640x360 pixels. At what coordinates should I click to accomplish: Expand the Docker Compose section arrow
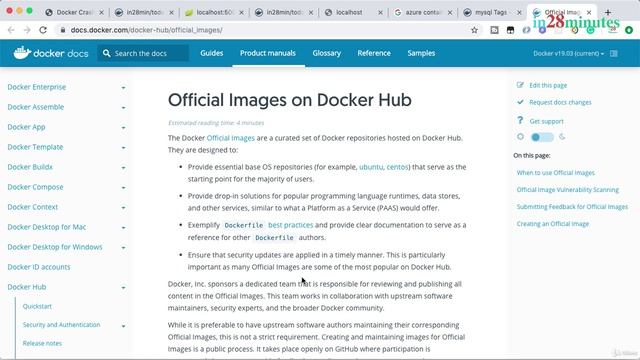pyautogui.click(x=123, y=187)
